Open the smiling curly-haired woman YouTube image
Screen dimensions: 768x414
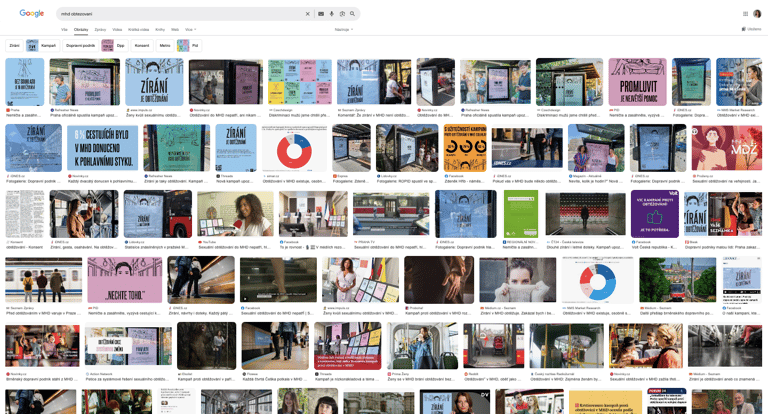236,214
